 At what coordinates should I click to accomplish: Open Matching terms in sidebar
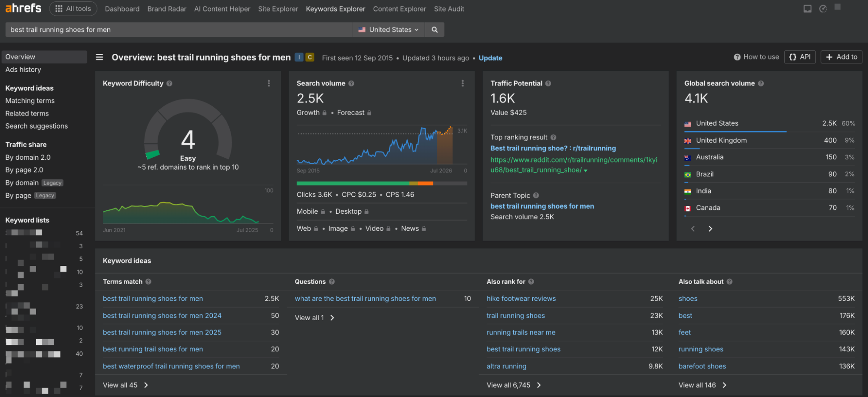pos(30,101)
